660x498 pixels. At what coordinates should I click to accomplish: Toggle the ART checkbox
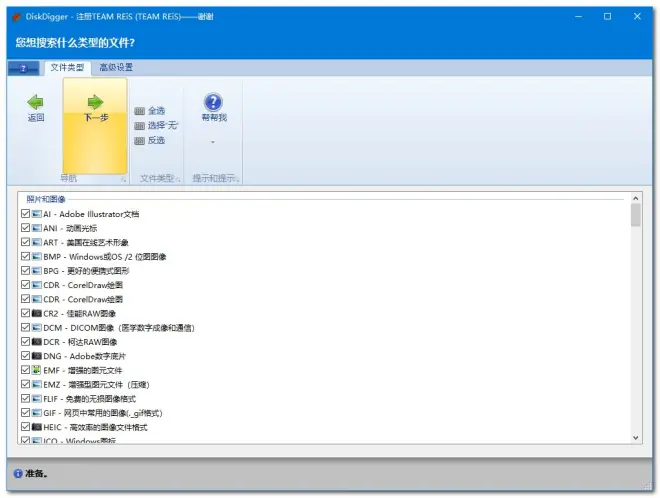[25, 242]
